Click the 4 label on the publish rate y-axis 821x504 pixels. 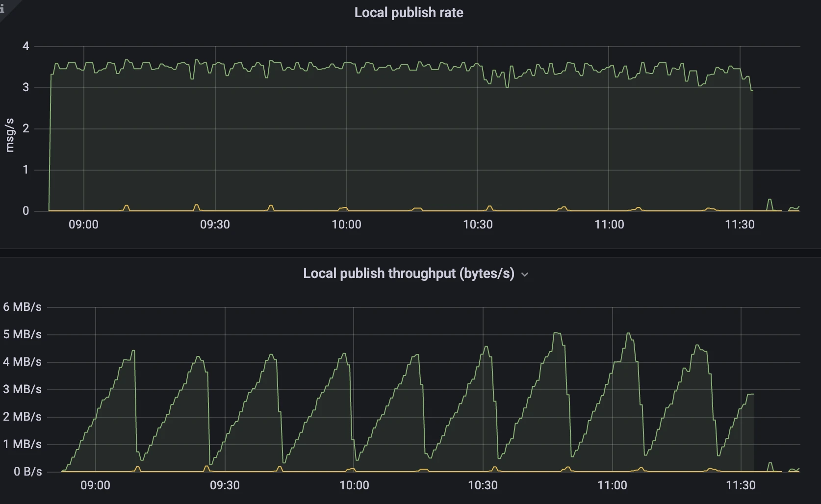(26, 46)
